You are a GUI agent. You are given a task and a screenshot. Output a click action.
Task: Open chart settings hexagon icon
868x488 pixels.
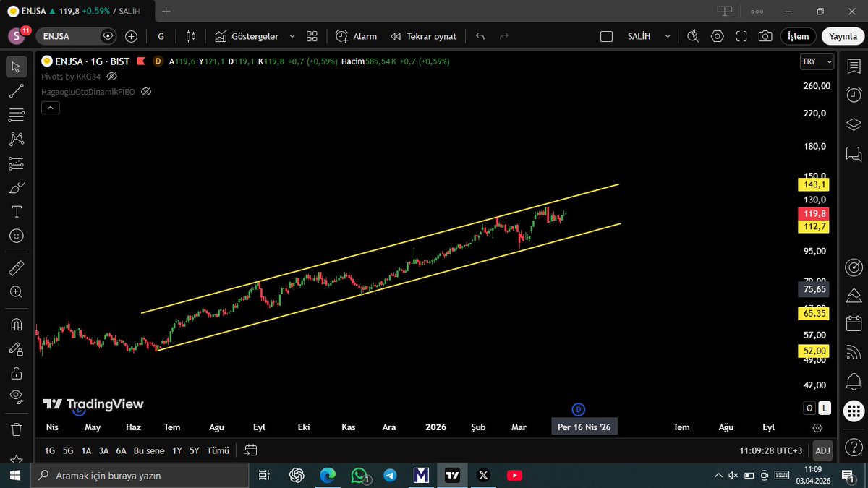click(x=717, y=36)
